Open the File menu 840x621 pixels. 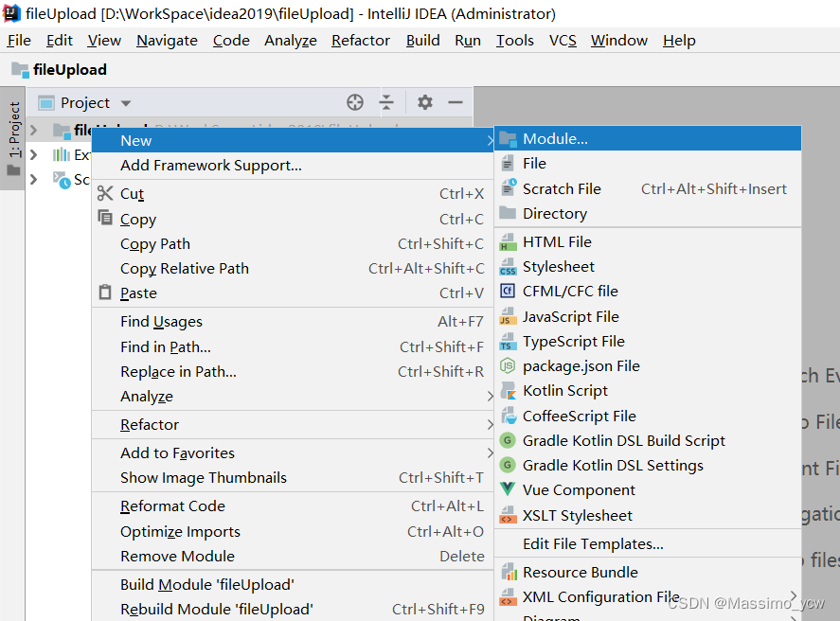[19, 41]
